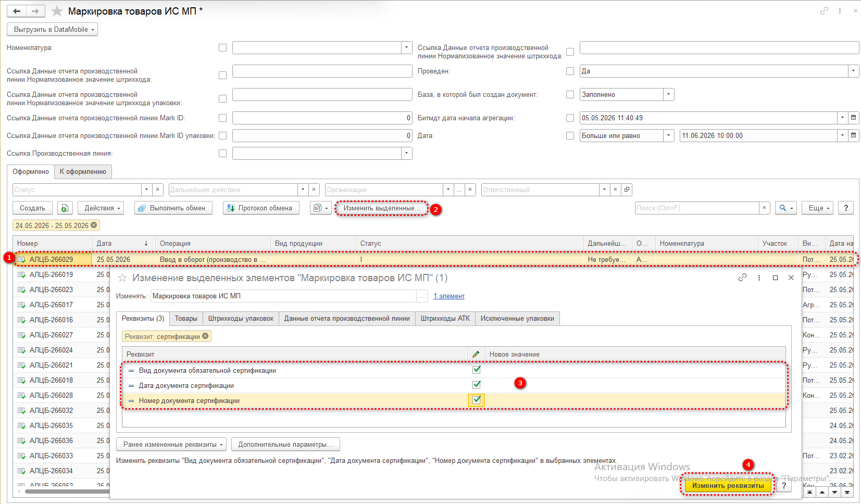
Task: Copy link icon in main window title bar
Action: [824, 10]
